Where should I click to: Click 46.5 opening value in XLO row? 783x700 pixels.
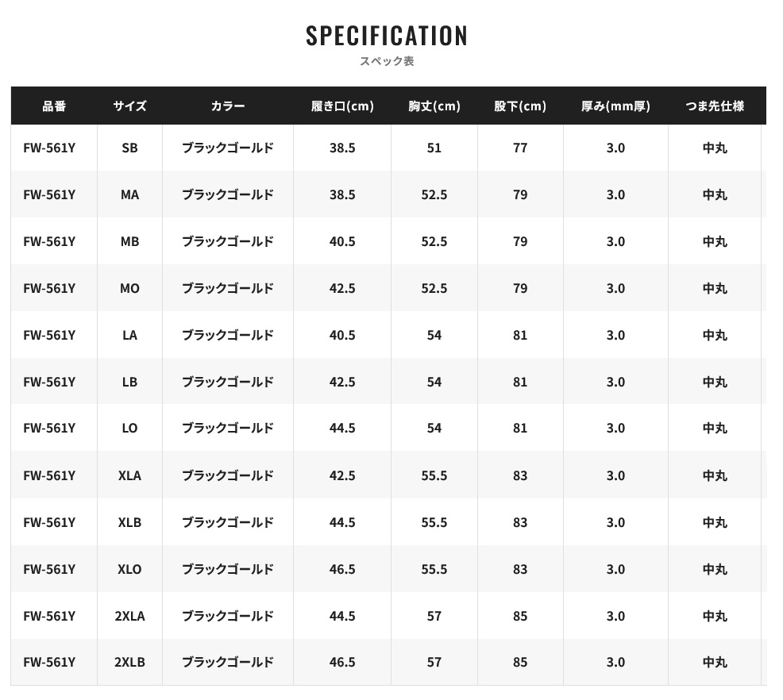click(342, 569)
